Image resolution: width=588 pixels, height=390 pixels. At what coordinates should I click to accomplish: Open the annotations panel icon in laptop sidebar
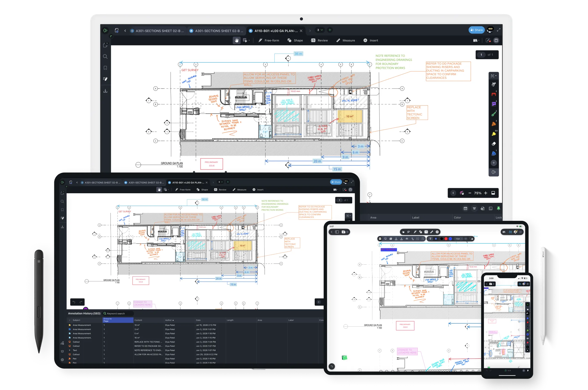click(105, 79)
